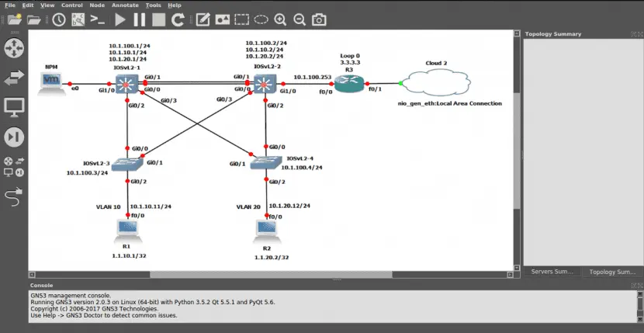The image size is (644, 333).
Task: Select the Draw ellipse tool
Action: 261,19
